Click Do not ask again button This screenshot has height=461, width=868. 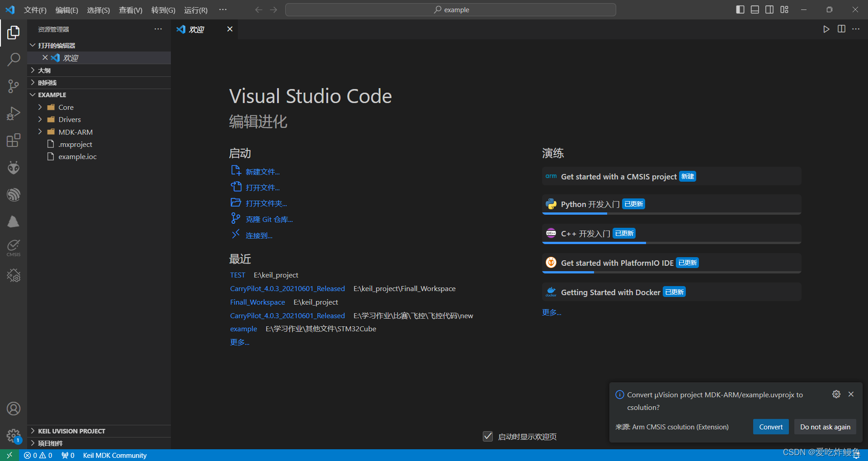(x=825, y=427)
